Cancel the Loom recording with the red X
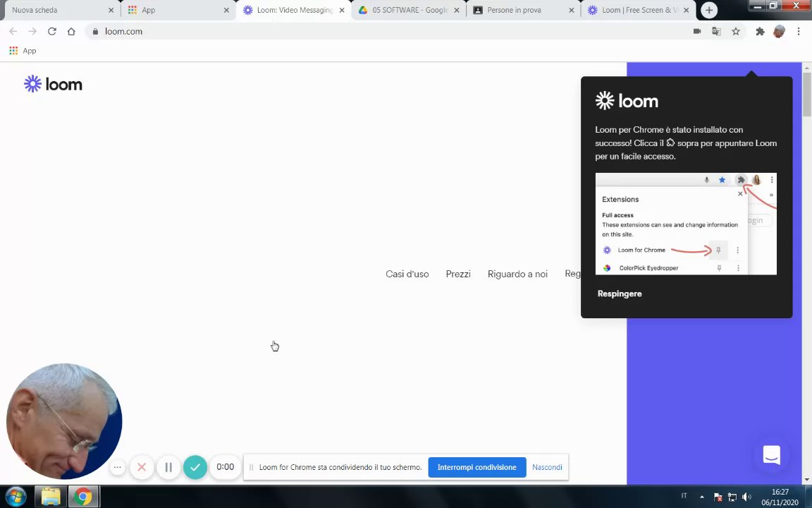 click(x=142, y=467)
